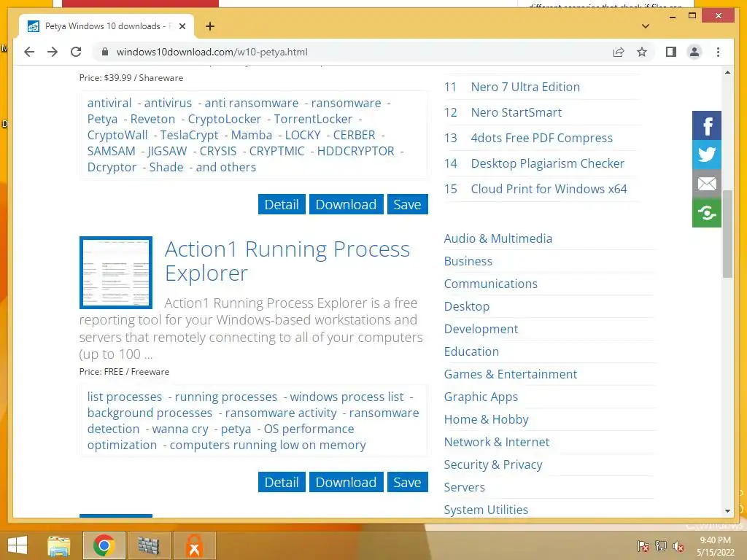Open the taskbar clock showing 9:40 PM
The height and width of the screenshot is (560, 747).
tap(715, 545)
